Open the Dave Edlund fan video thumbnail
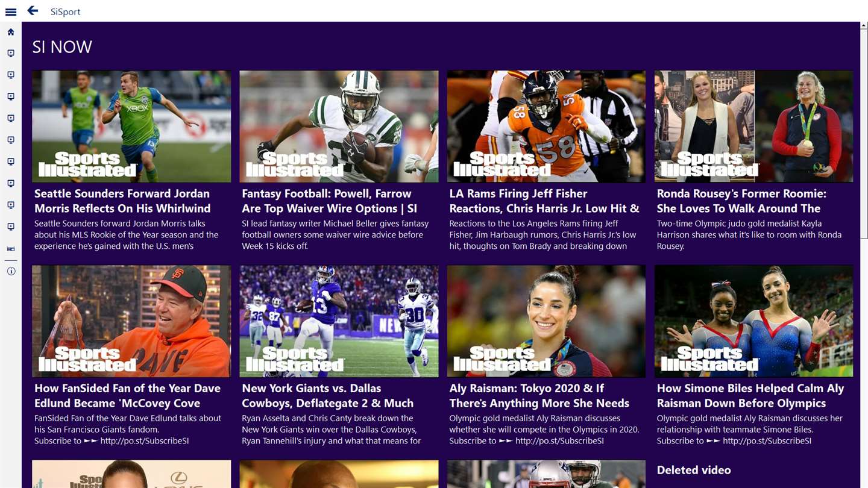 click(x=131, y=321)
